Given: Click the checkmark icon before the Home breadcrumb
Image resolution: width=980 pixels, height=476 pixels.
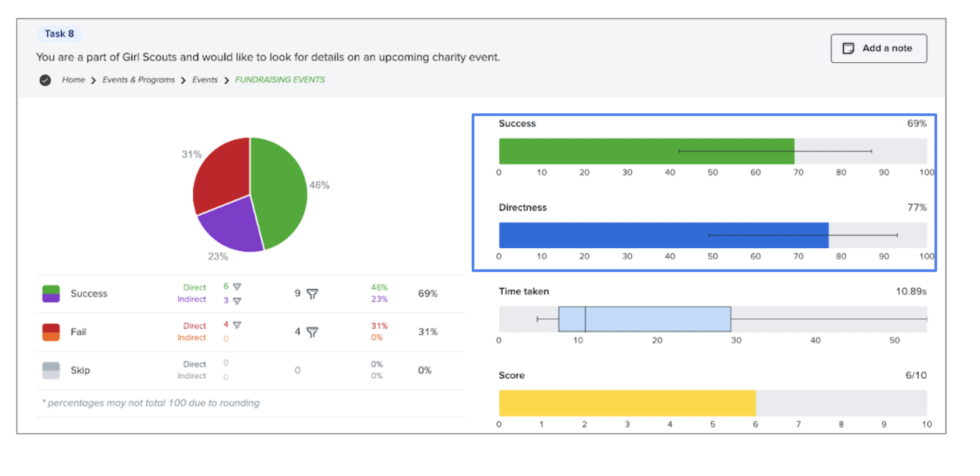Looking at the screenshot, I should [45, 80].
